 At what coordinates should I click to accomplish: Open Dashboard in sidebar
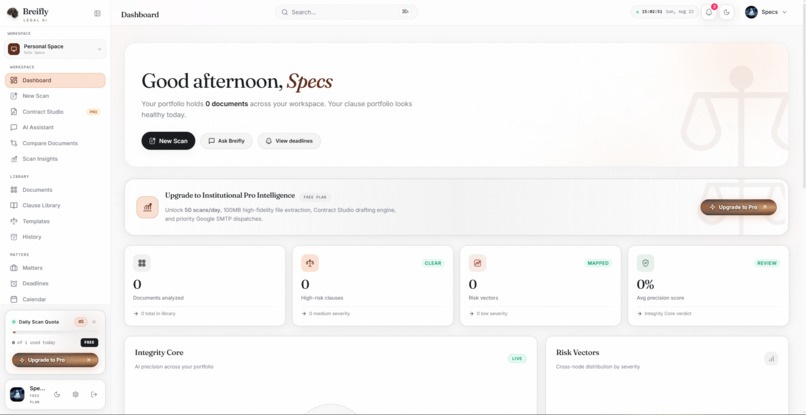(56, 80)
